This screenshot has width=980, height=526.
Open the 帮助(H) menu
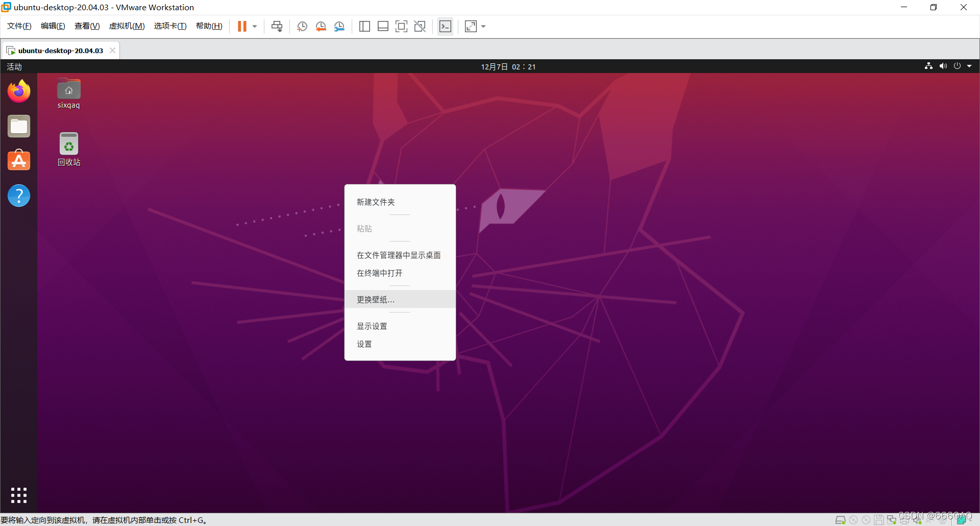point(209,26)
